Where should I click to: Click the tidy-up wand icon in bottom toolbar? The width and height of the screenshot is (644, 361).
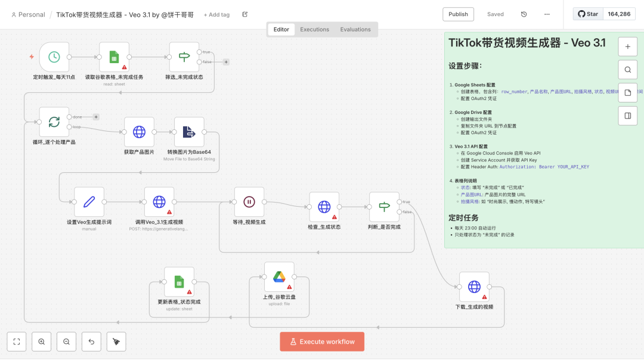point(116,341)
